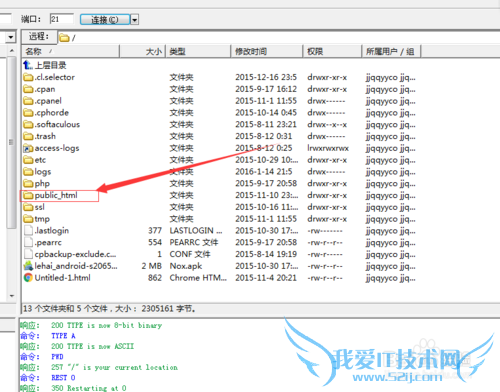This screenshot has width=500, height=392.
Task: Click the .softaculous folder name
Action: pyautogui.click(x=57, y=124)
